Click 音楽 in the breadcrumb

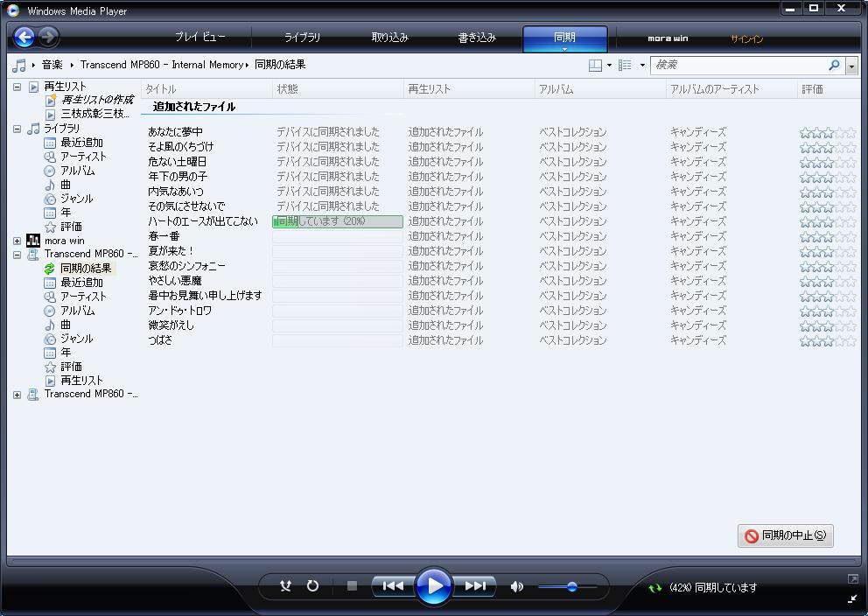point(52,65)
